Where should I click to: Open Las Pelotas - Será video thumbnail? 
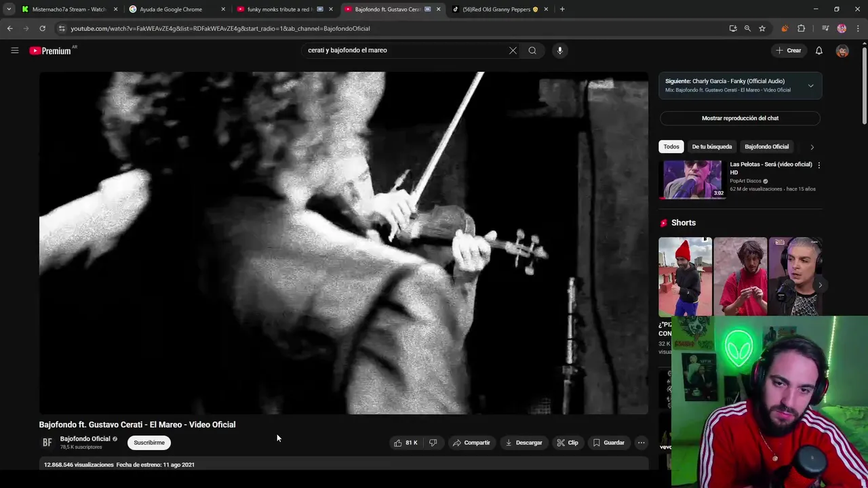tap(692, 180)
